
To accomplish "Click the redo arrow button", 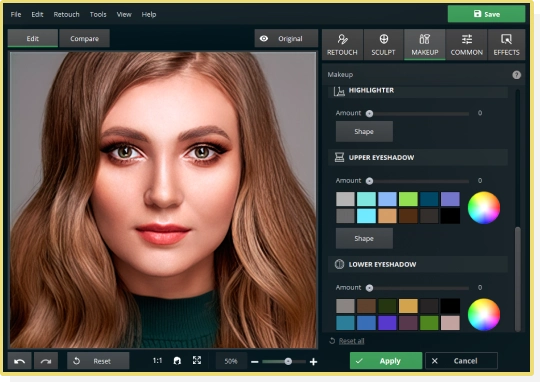I will [x=46, y=361].
